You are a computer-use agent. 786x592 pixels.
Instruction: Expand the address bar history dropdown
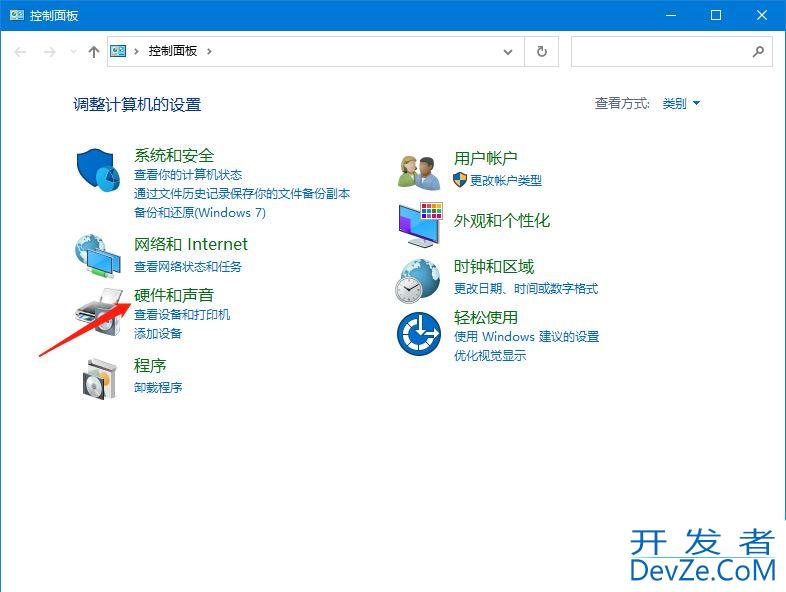[x=508, y=52]
